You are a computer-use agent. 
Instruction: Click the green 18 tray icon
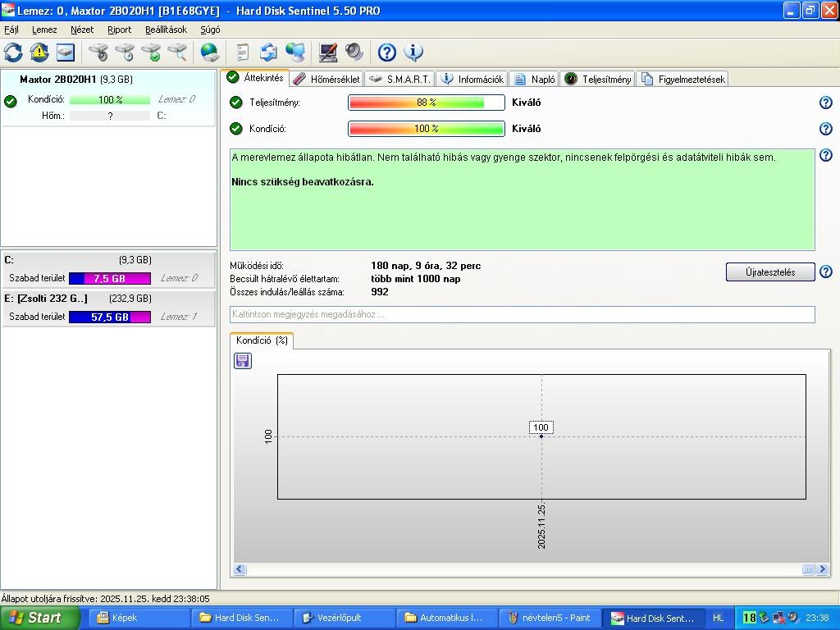(748, 619)
